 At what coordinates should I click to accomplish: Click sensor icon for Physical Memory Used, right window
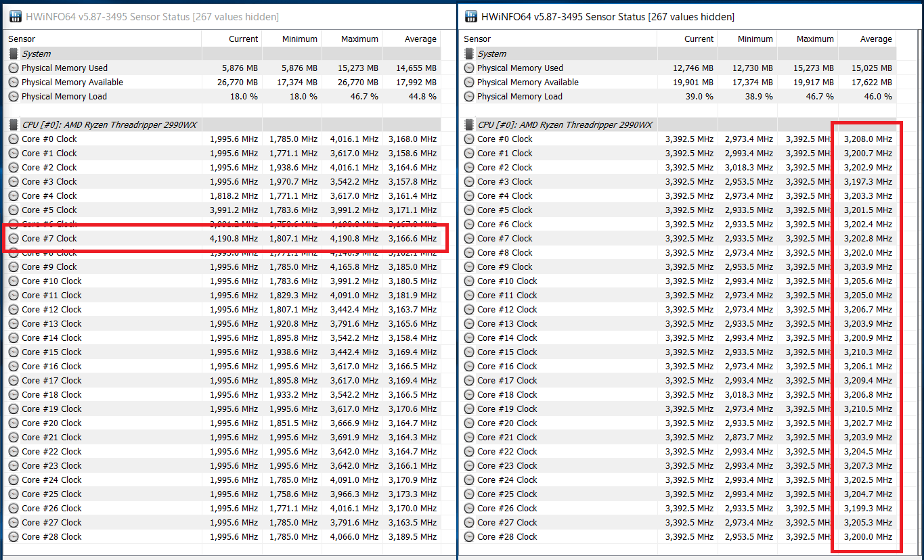469,68
